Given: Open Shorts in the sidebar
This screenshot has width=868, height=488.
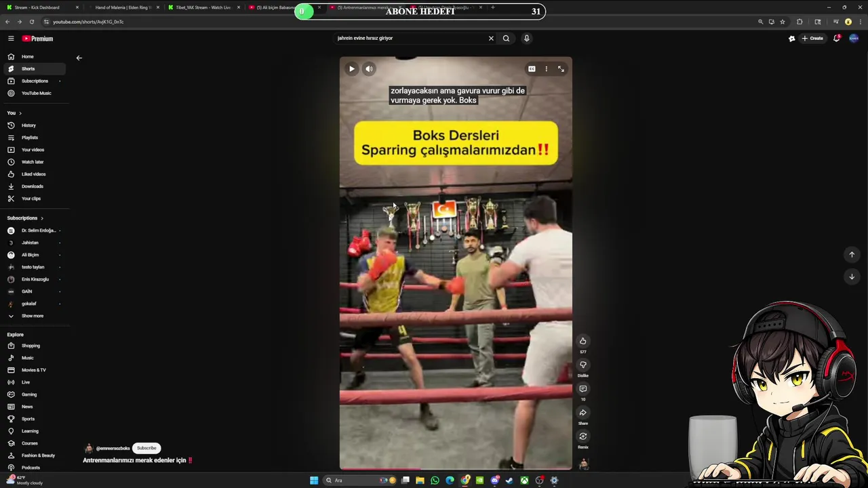Looking at the screenshot, I should (x=34, y=68).
